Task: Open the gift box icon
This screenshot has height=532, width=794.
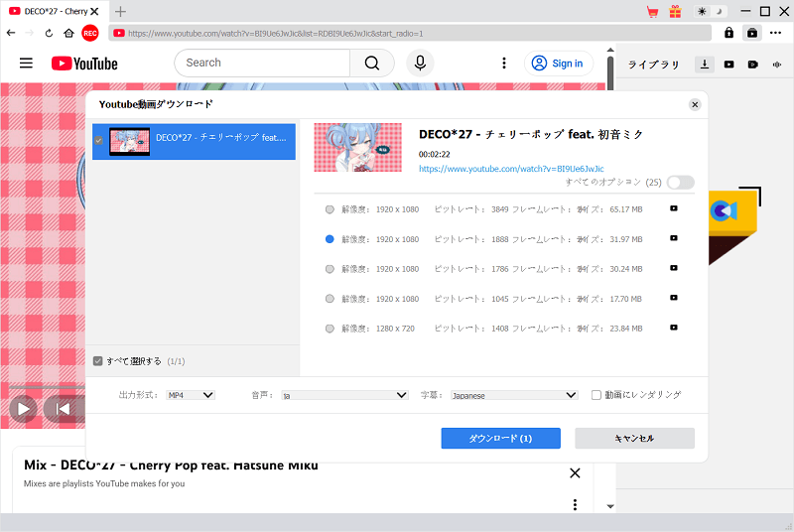Action: [675, 12]
